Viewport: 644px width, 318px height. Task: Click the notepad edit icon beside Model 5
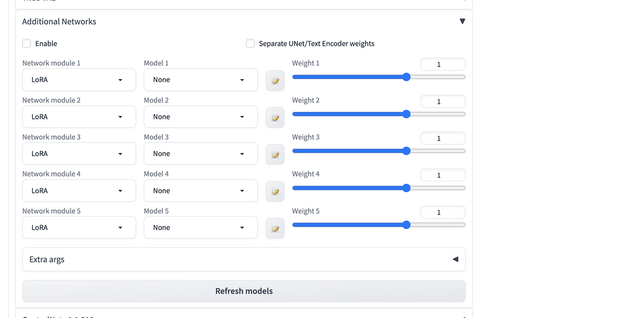[275, 228]
